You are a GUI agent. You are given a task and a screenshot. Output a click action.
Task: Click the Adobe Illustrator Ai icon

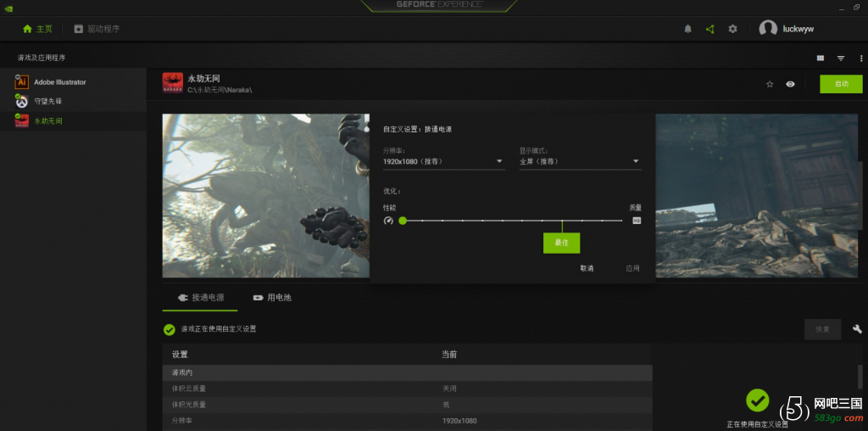tap(21, 82)
